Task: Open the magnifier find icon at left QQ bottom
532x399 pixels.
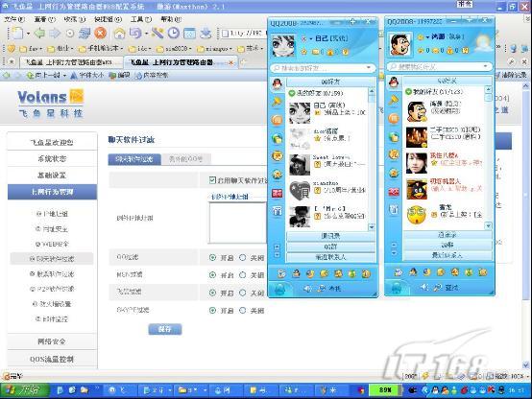Action: 321,289
